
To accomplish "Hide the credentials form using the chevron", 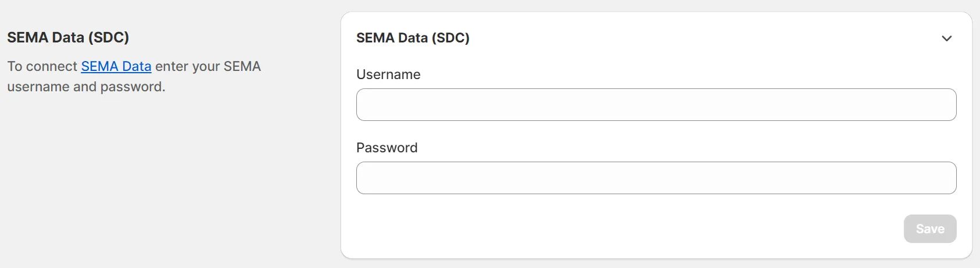I will [x=946, y=38].
